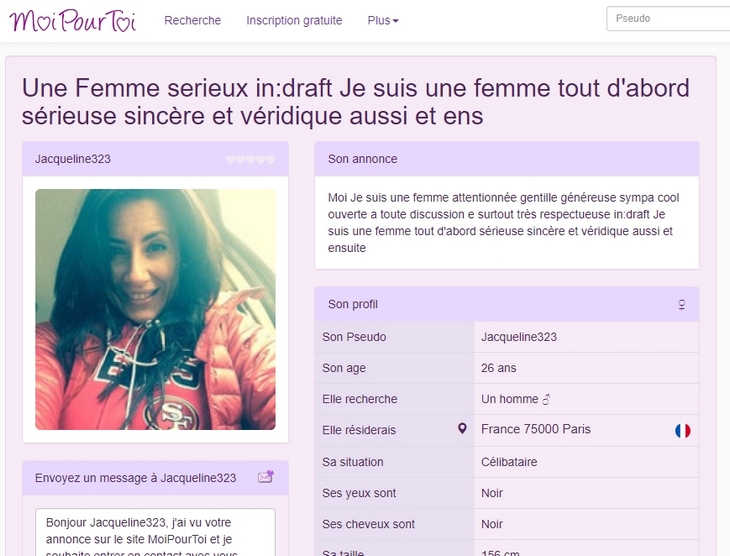
Task: Click the page title heading Une Femme serieux
Action: [356, 102]
